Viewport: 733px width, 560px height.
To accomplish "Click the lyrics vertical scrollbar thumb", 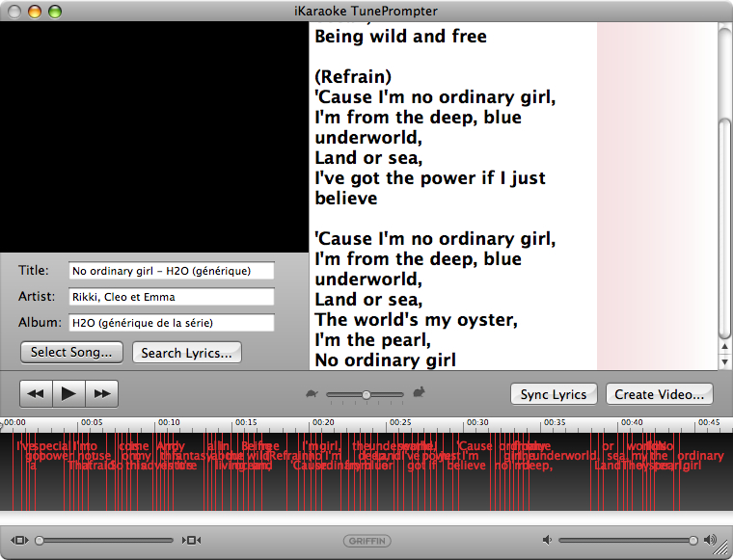I will [724, 227].
